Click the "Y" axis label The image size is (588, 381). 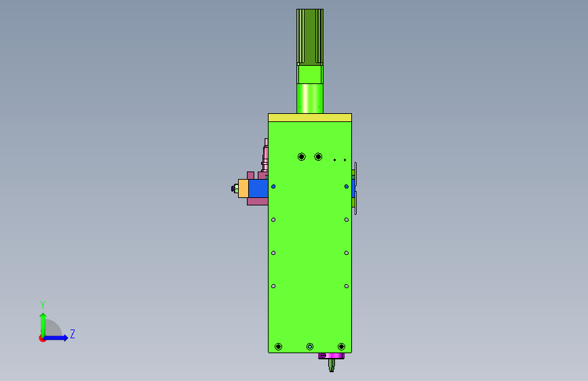pos(43,304)
